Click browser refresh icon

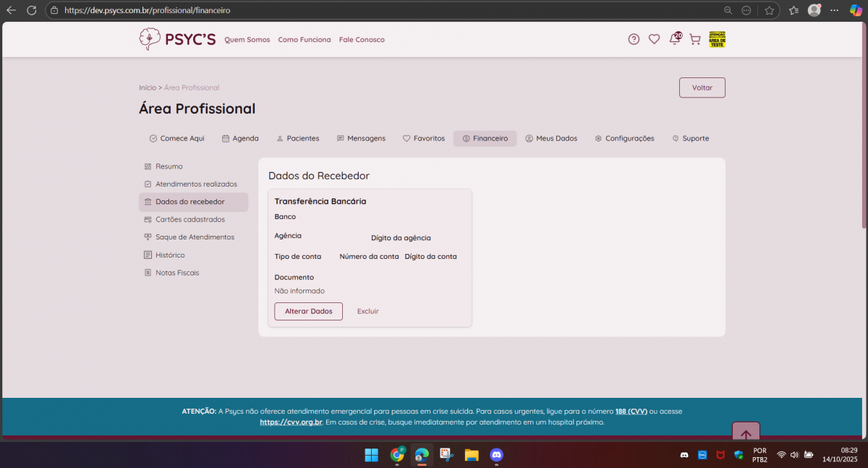pos(31,10)
